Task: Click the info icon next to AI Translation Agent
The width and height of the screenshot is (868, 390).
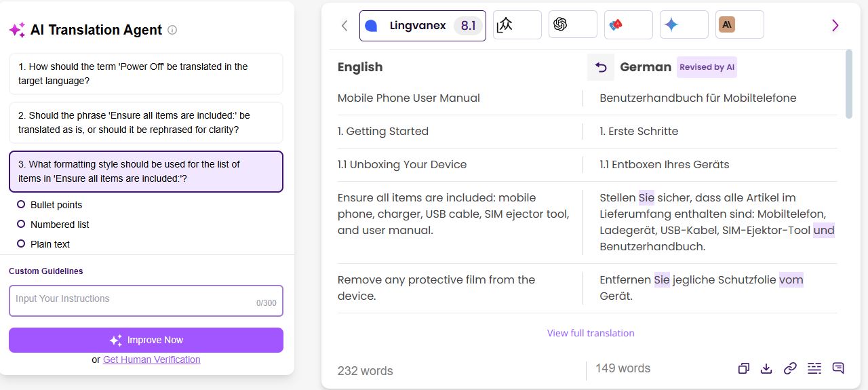Action: coord(172,30)
